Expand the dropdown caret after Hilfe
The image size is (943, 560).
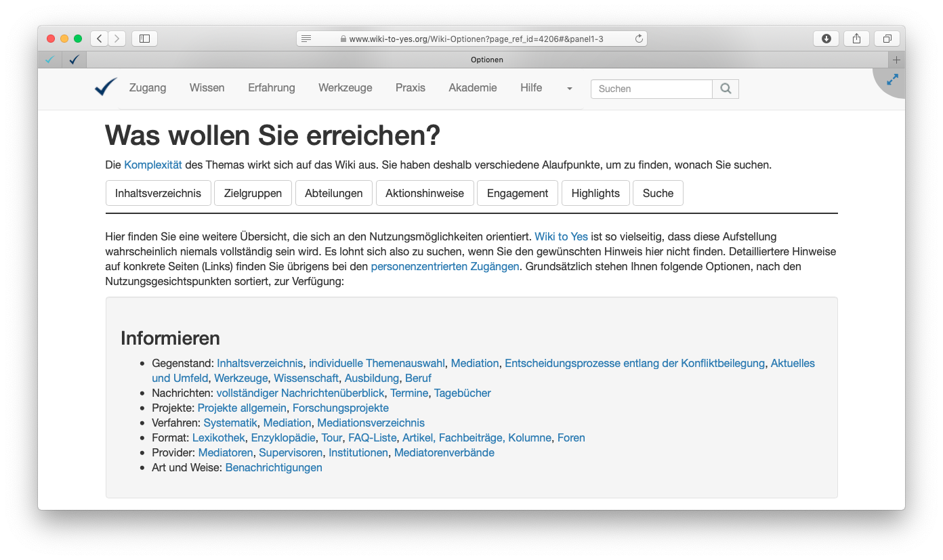tap(569, 89)
